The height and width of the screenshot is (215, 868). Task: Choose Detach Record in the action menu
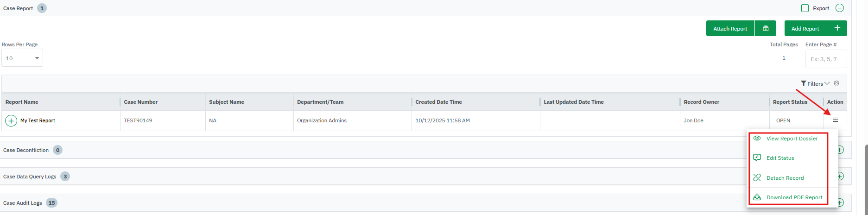coord(785,178)
